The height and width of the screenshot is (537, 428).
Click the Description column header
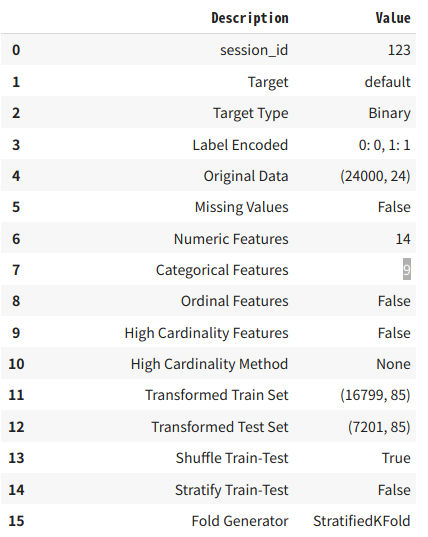(x=250, y=18)
